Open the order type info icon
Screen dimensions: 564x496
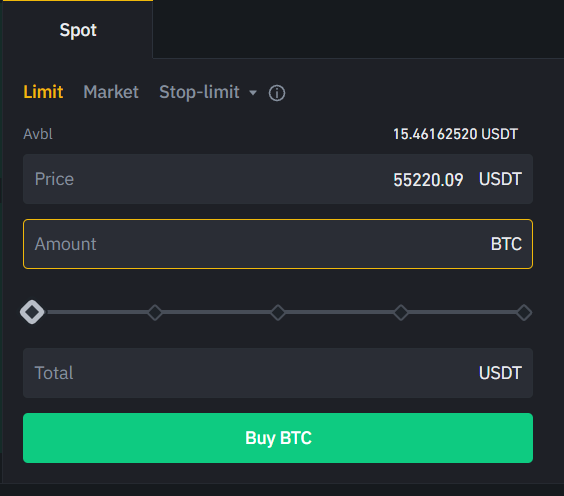pyautogui.click(x=277, y=93)
